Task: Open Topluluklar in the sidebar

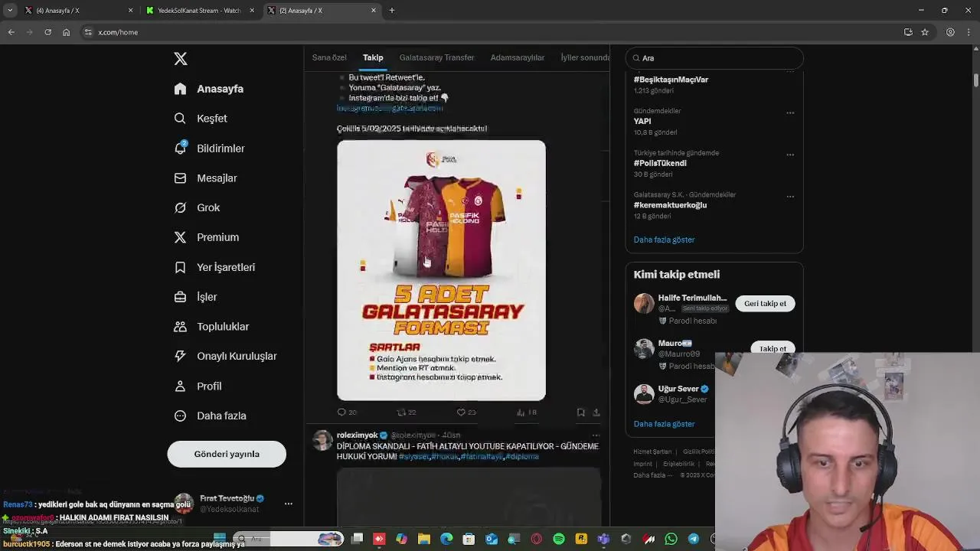Action: click(x=212, y=327)
